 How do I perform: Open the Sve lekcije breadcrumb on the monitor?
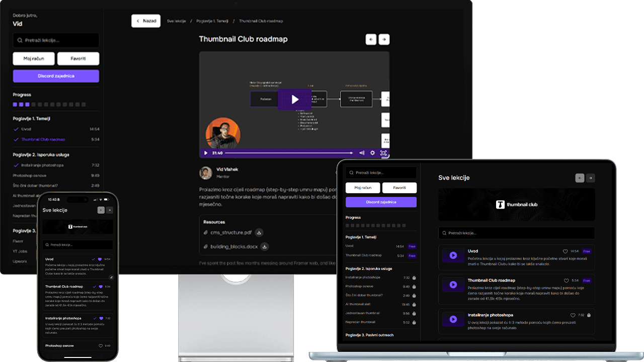pos(177,21)
